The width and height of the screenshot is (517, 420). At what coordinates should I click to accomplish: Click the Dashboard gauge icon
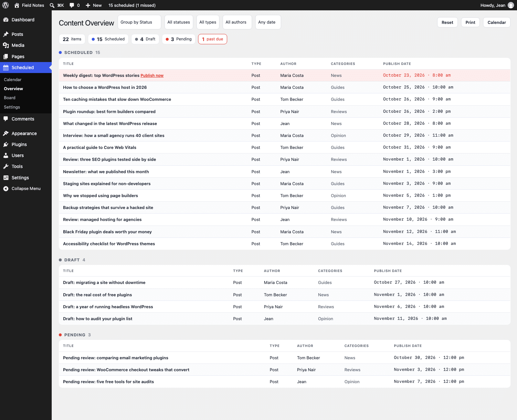click(6, 20)
